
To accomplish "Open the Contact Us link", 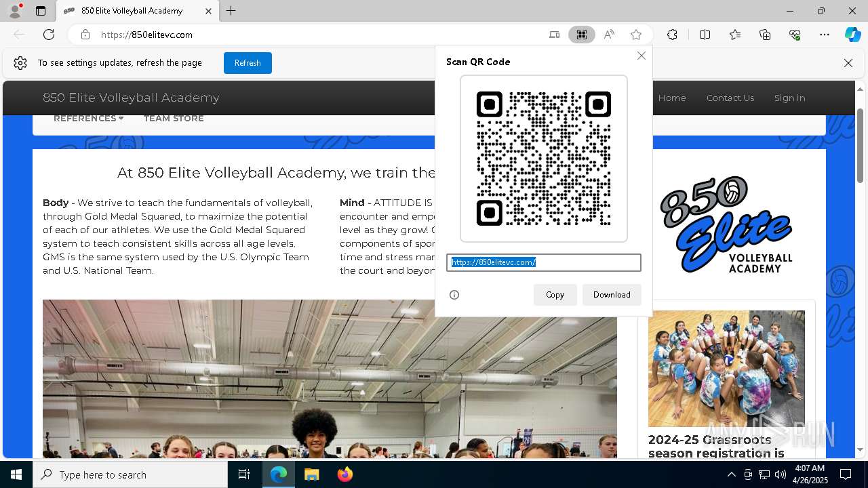I will pyautogui.click(x=730, y=98).
